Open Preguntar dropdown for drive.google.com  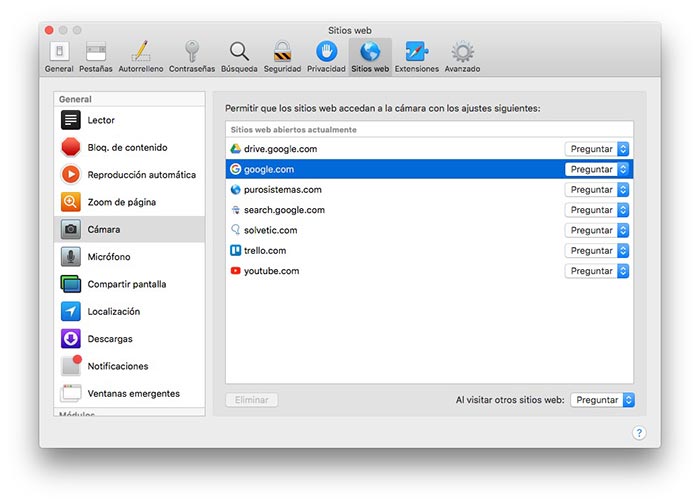coord(597,149)
